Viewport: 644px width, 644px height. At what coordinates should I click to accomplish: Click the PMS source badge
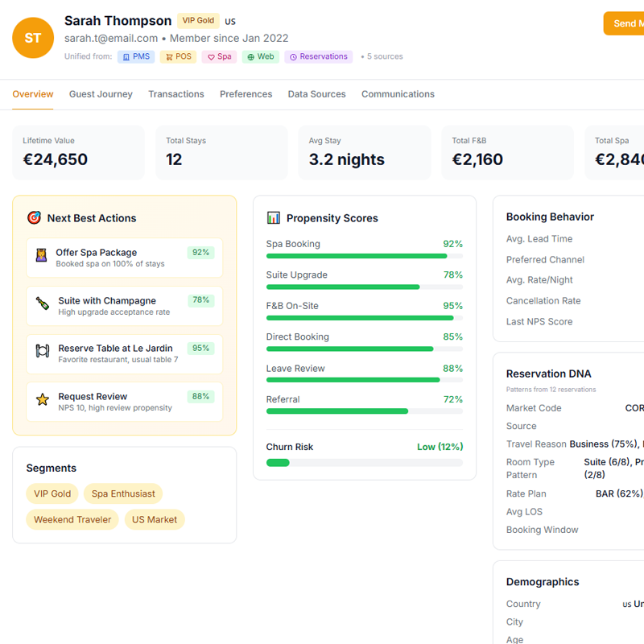tap(136, 56)
